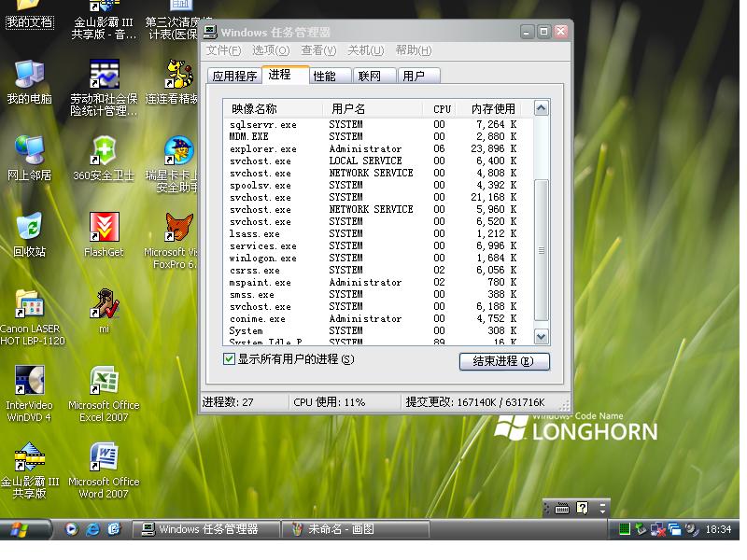Open the 360安全卫士 desktop icon
This screenshot has width=747, height=560.
pyautogui.click(x=104, y=150)
